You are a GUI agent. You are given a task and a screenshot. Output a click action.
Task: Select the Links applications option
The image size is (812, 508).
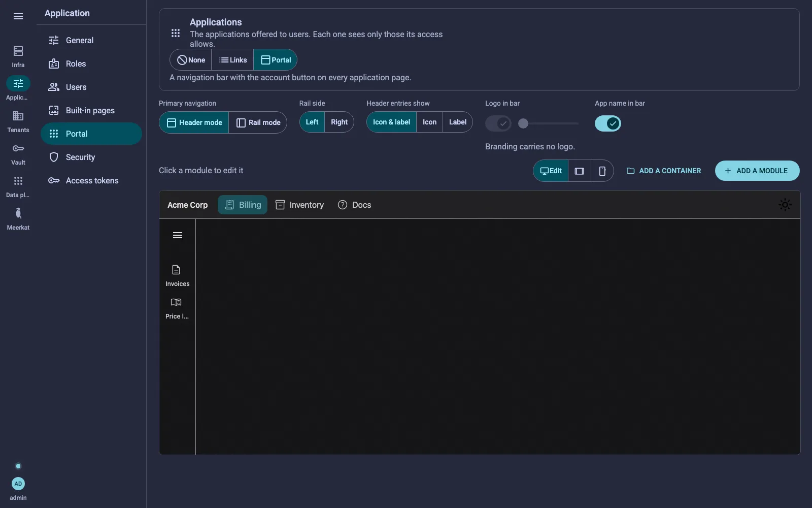[x=233, y=60]
